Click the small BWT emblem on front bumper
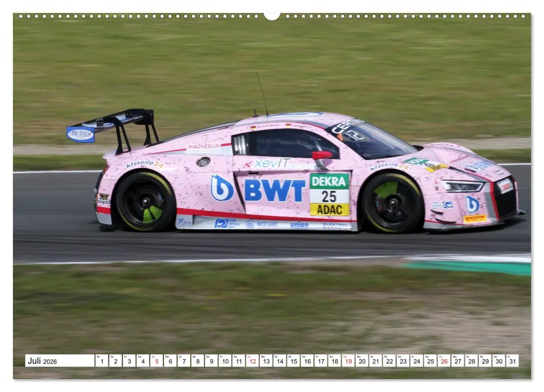 click(x=472, y=204)
